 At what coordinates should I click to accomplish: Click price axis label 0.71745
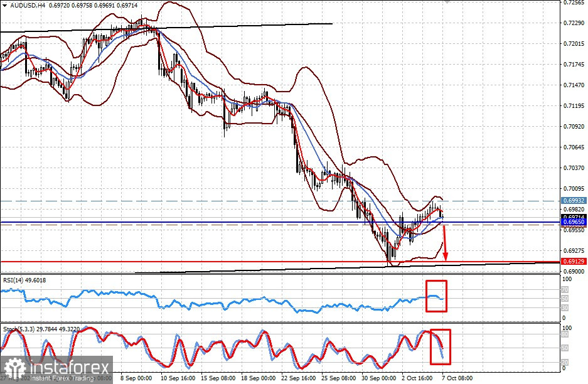coord(574,65)
